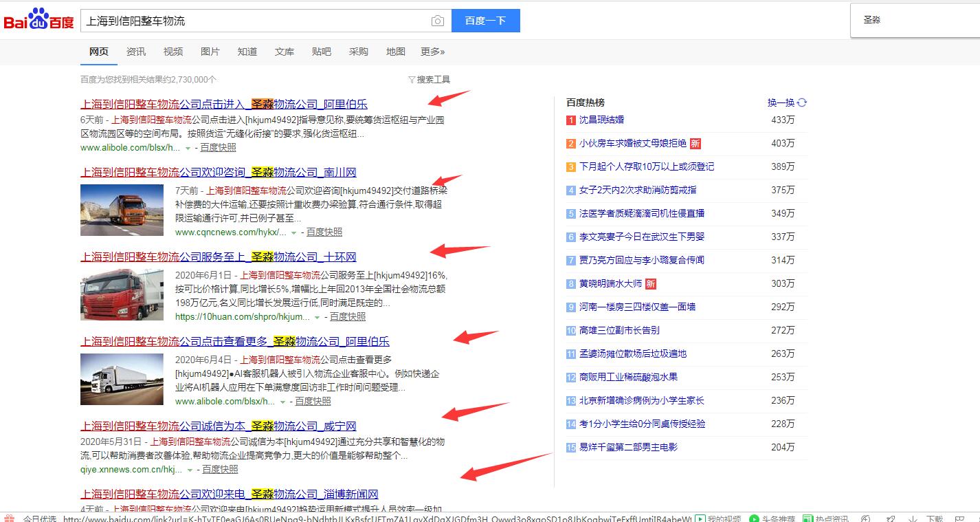Switch to the 地图 tab
Screen dimensions: 980x522
(x=396, y=52)
